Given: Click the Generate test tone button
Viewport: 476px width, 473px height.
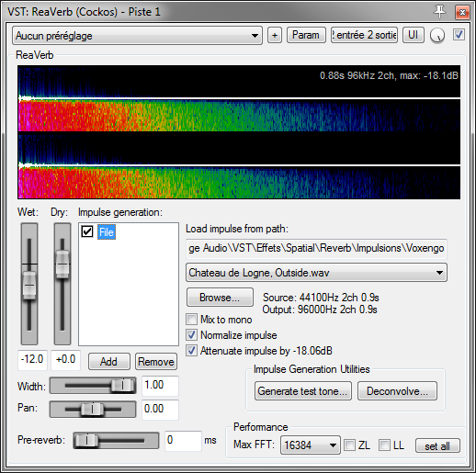Looking at the screenshot, I should point(303,391).
